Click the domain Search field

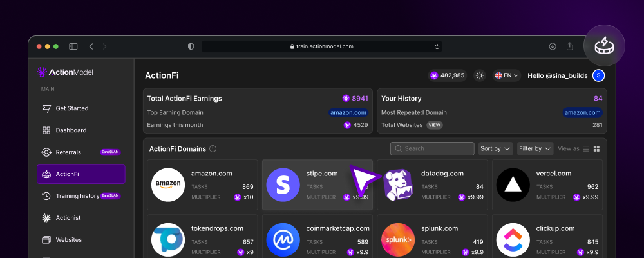coord(432,148)
